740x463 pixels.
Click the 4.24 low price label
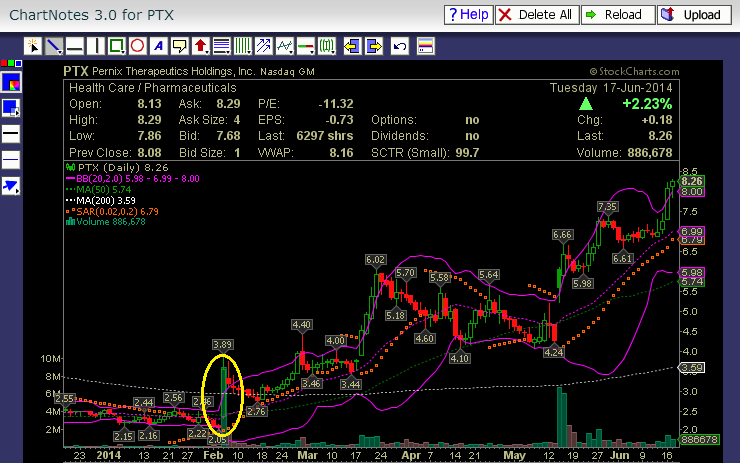pos(554,353)
